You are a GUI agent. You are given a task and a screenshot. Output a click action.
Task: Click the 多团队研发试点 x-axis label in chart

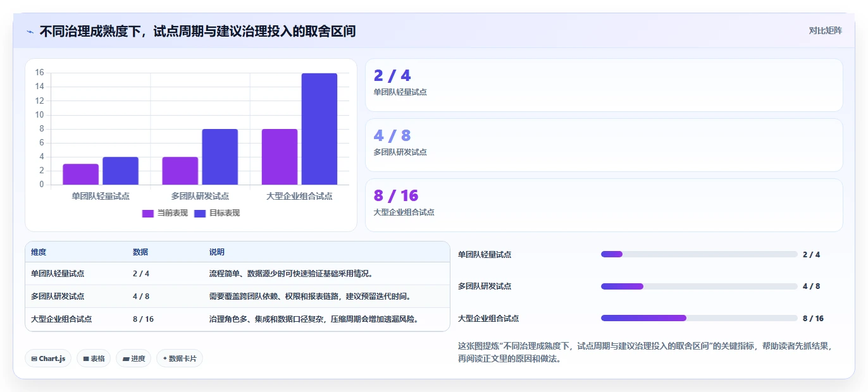tap(200, 196)
